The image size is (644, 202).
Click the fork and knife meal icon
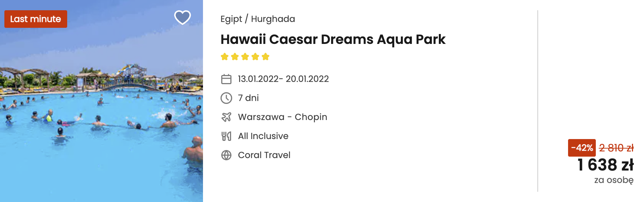(x=226, y=136)
